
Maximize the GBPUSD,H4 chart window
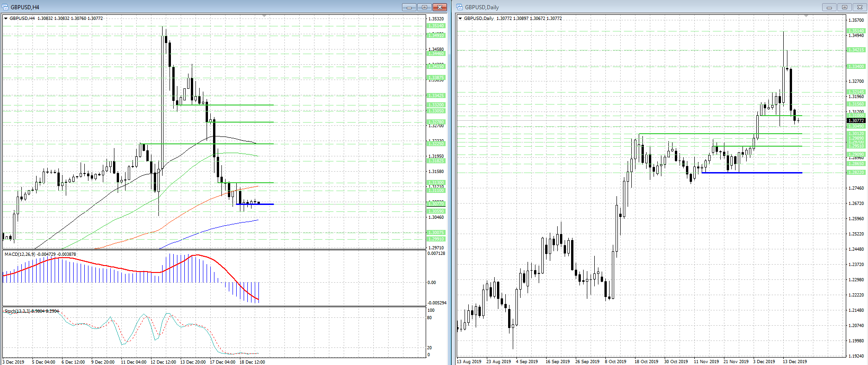tap(424, 7)
